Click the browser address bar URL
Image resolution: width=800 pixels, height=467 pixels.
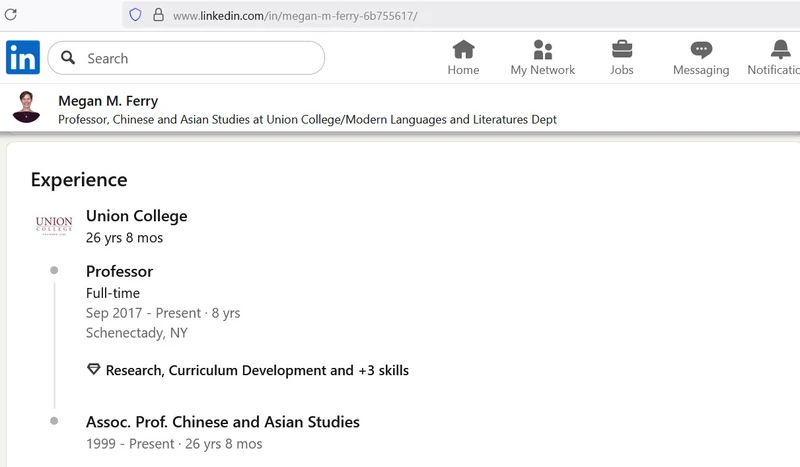[295, 16]
